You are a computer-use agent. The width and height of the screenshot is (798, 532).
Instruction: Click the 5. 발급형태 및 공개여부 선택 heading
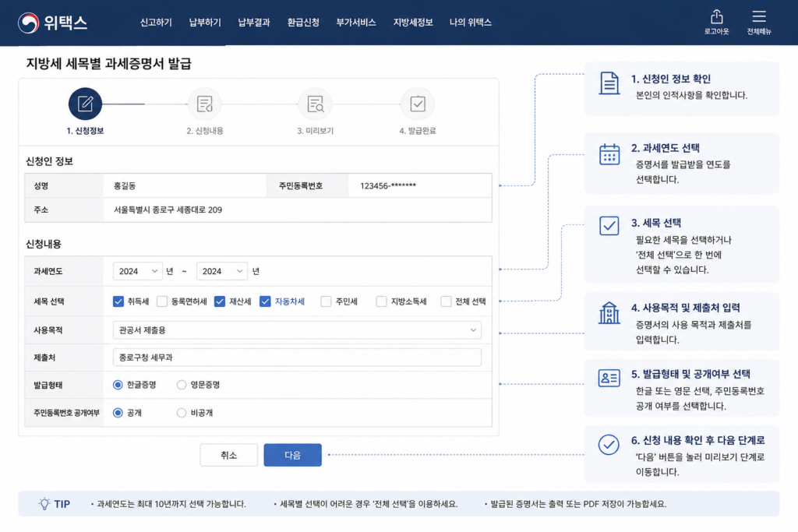(690, 374)
